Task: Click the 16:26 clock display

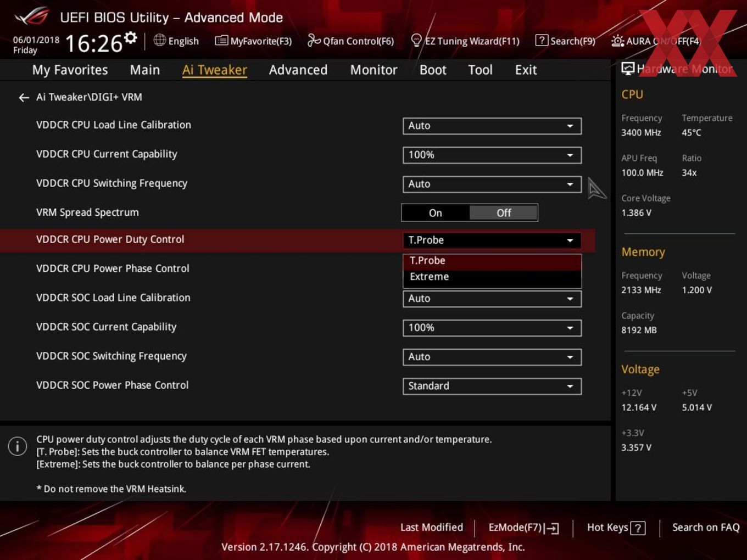Action: [x=94, y=44]
